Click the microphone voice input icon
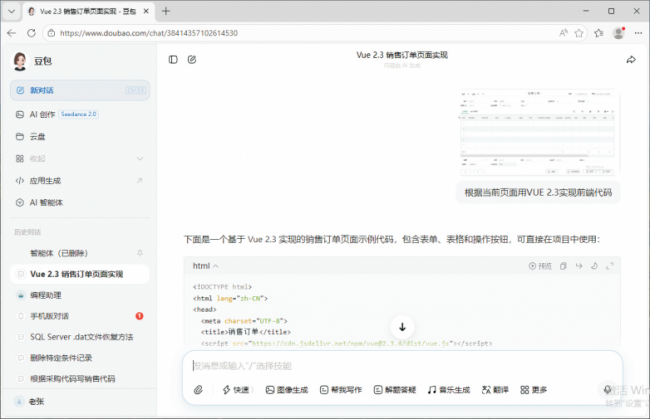 pos(607,390)
